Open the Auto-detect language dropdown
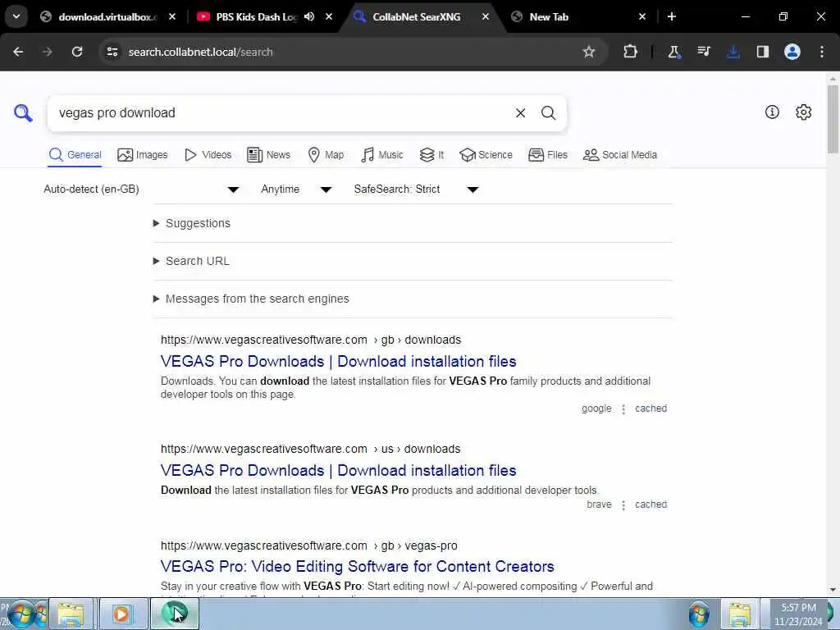The width and height of the screenshot is (840, 630). point(141,189)
